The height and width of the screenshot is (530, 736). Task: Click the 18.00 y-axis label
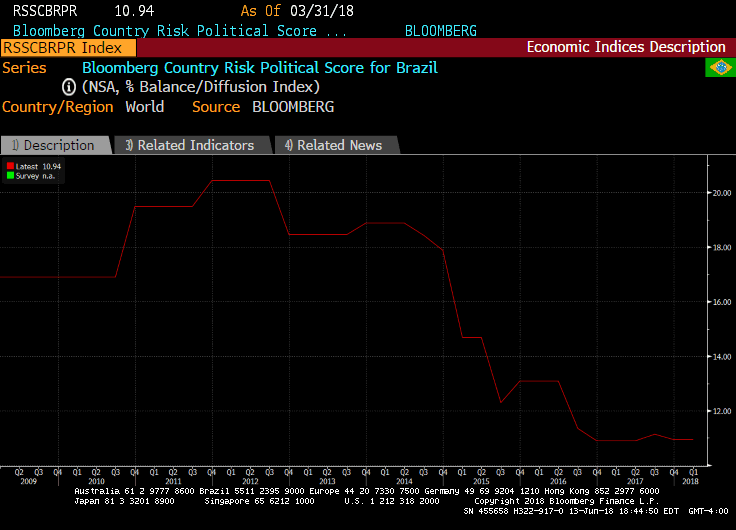721,247
